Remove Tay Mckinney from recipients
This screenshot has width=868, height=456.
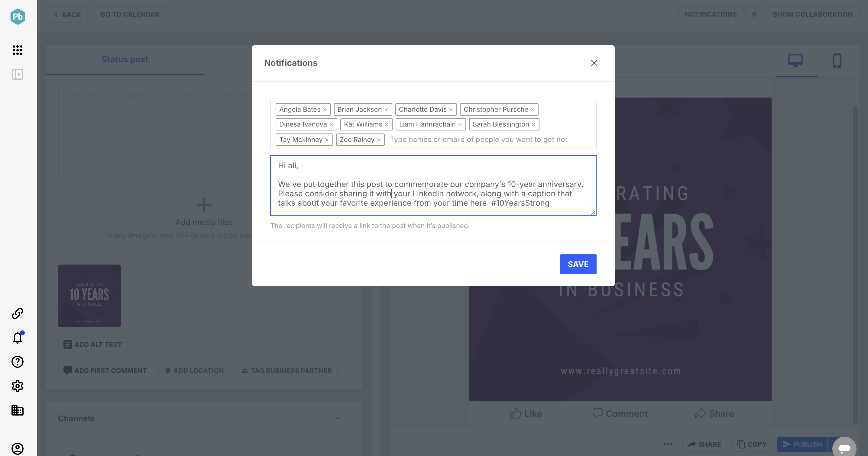pos(327,140)
